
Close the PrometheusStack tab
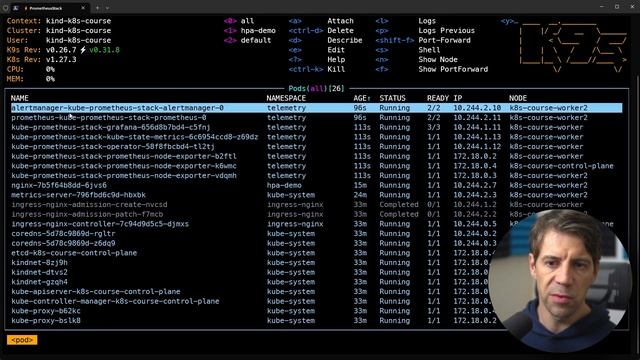click(83, 8)
